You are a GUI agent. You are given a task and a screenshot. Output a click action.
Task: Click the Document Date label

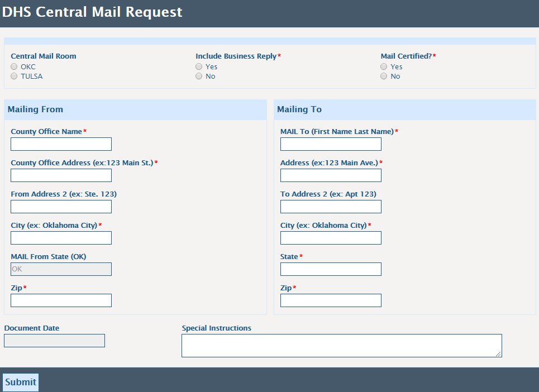click(32, 328)
